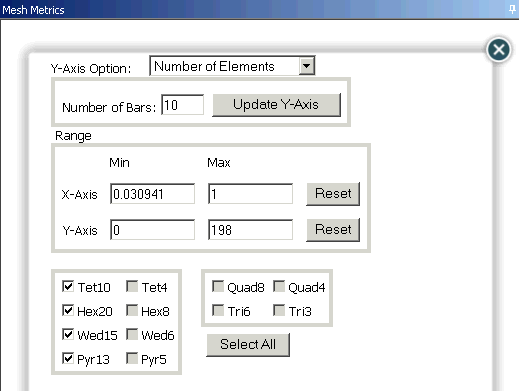Click the Select All button
The width and height of the screenshot is (519, 391).
click(248, 345)
